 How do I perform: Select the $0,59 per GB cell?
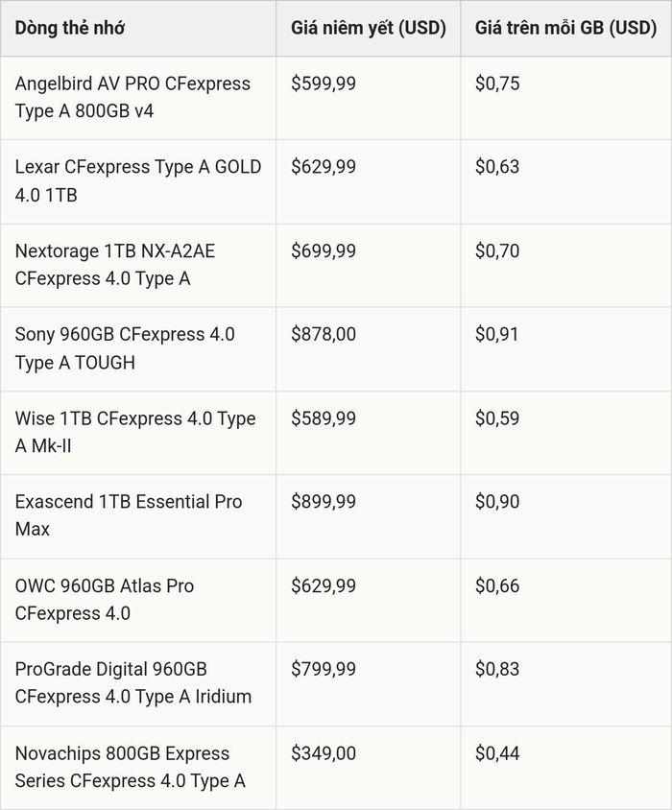[497, 418]
